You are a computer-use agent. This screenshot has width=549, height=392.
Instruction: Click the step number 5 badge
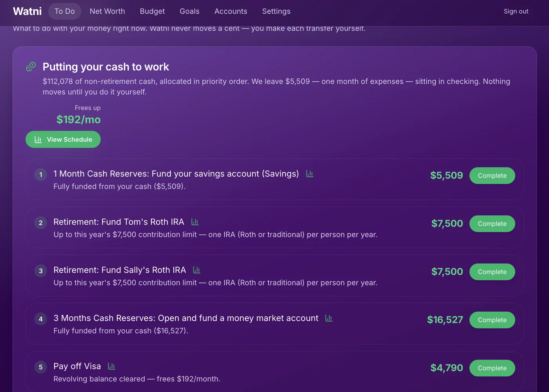[x=41, y=367]
